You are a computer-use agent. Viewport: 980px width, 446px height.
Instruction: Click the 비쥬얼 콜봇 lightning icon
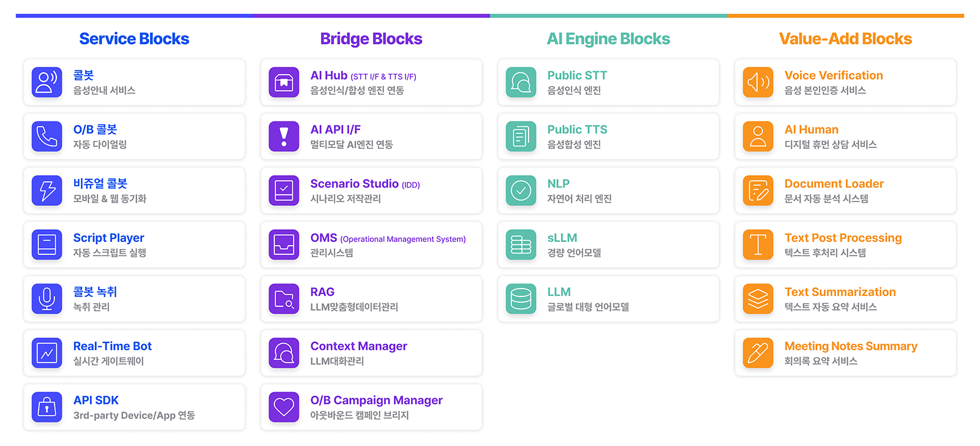47,191
